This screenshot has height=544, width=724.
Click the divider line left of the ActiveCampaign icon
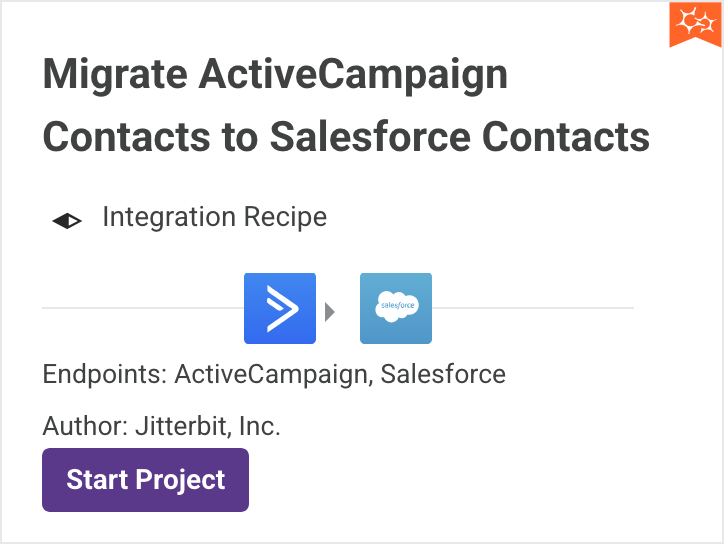(x=140, y=308)
